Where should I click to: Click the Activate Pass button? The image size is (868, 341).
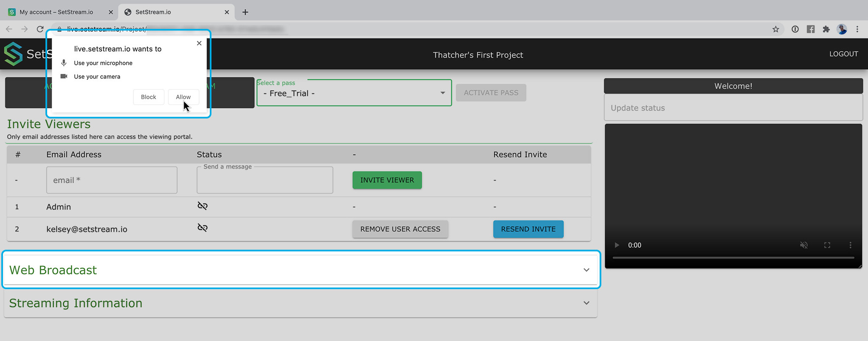(x=491, y=93)
